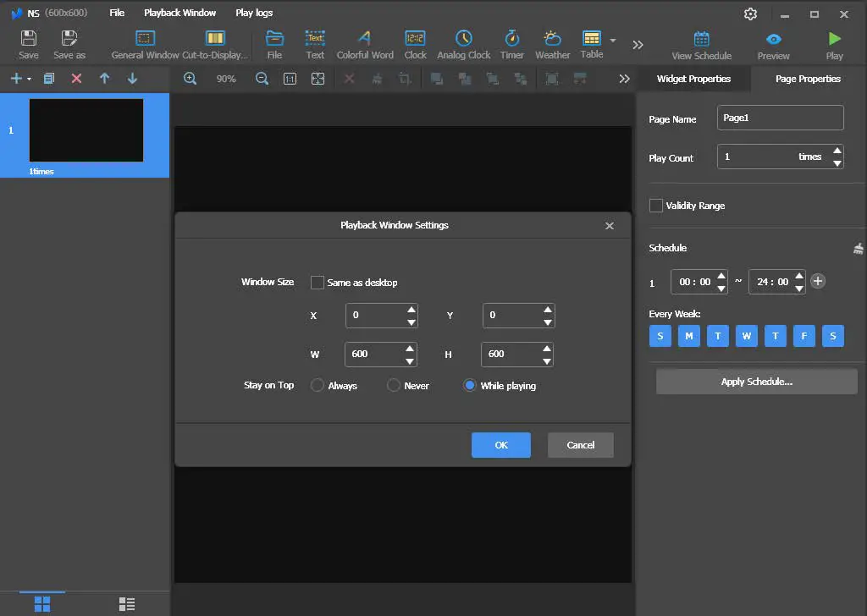Insert a Timer widget
867x616 pixels.
(x=511, y=44)
